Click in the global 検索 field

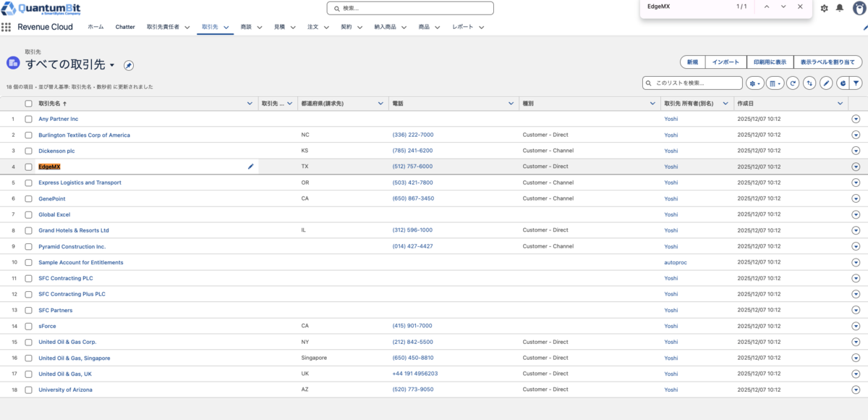pyautogui.click(x=410, y=8)
